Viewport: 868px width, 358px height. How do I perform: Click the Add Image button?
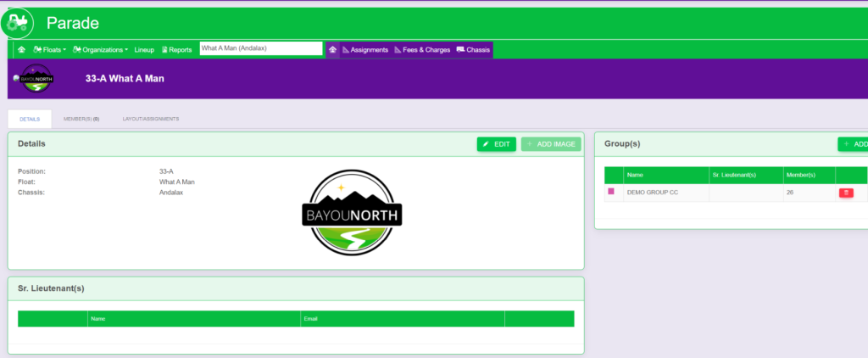(x=551, y=144)
